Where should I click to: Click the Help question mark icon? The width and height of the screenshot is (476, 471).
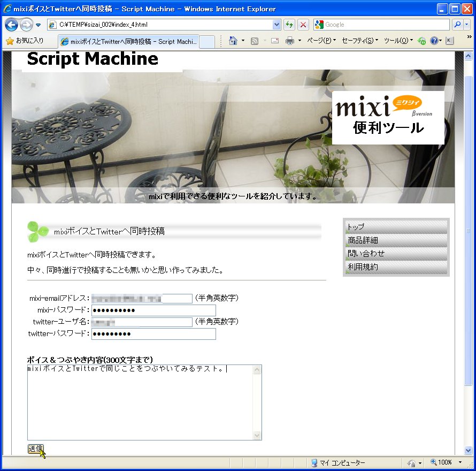[434, 41]
